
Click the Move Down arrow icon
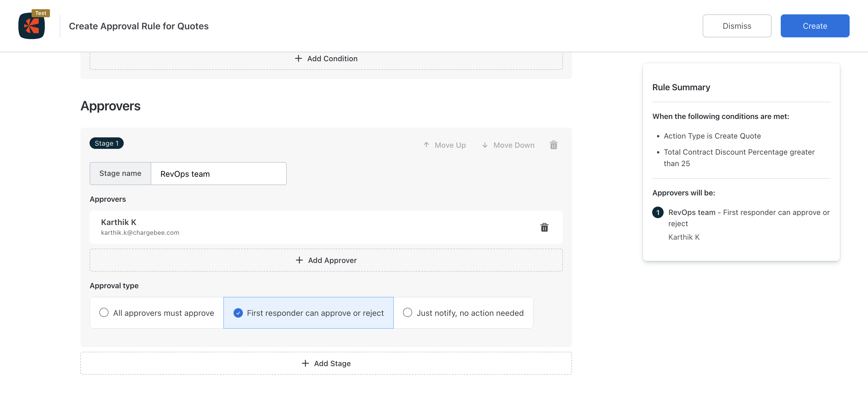click(485, 145)
